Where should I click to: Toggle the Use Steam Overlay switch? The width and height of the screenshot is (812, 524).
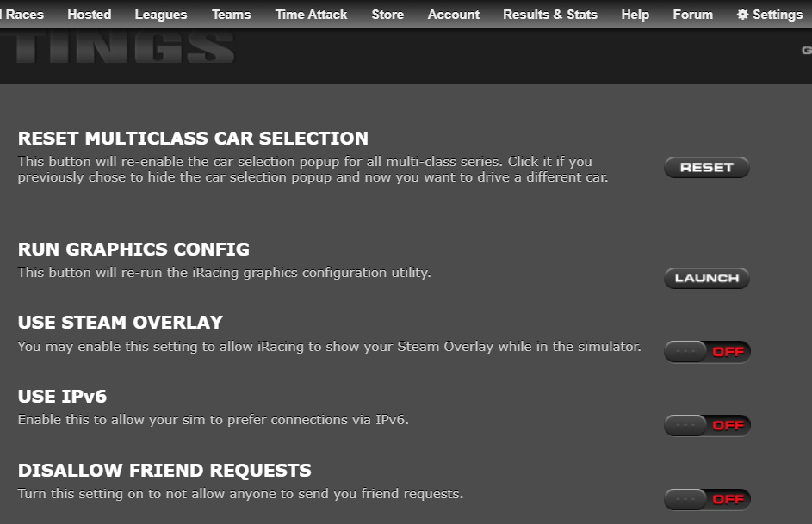click(707, 352)
